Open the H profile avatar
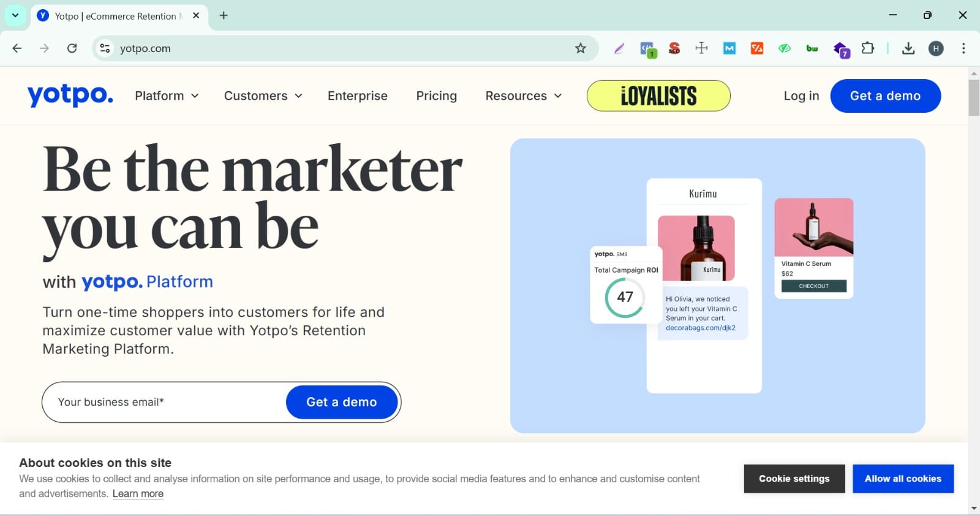Image resolution: width=980 pixels, height=516 pixels. click(x=936, y=48)
